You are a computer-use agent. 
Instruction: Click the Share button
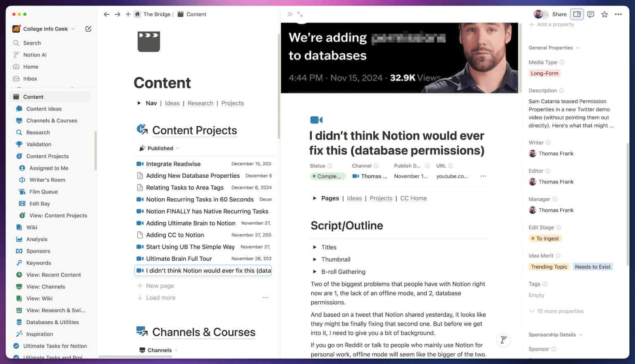point(559,14)
